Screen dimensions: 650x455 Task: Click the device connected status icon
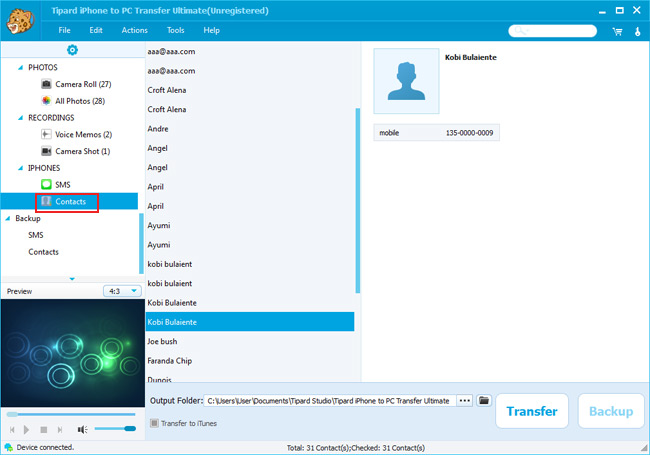(x=8, y=448)
